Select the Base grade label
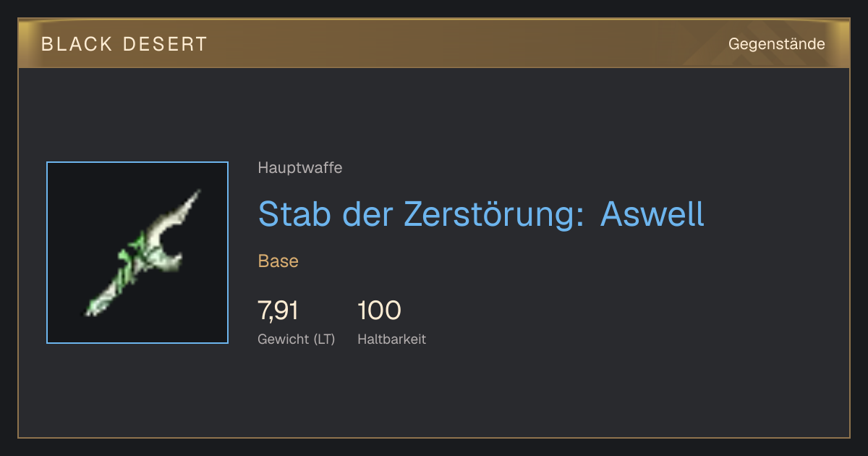This screenshot has width=868, height=456. point(278,261)
